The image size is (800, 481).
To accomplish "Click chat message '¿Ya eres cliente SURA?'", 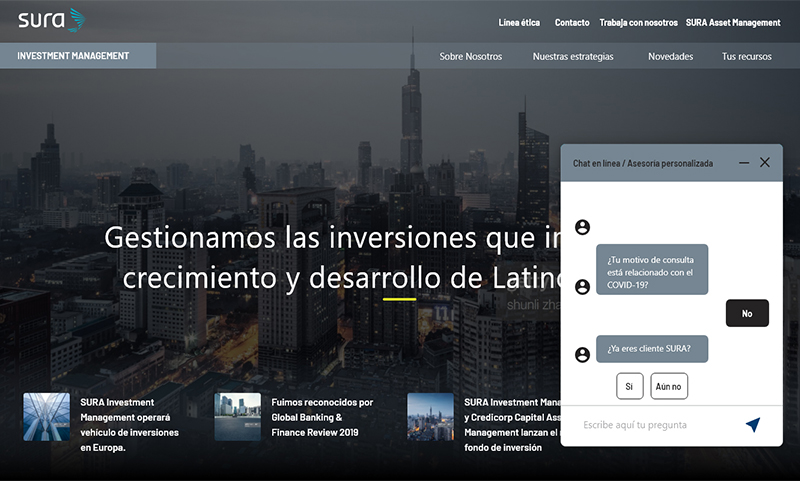I will [652, 349].
